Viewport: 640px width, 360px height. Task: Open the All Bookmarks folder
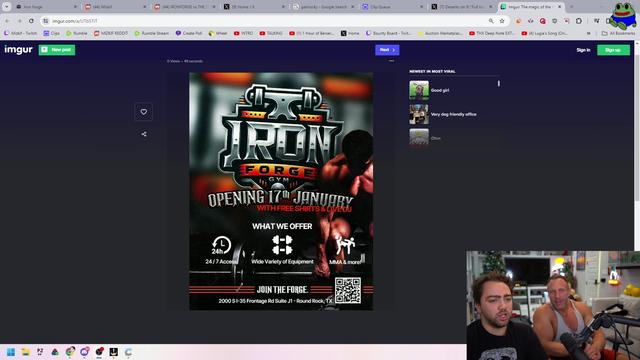[618, 33]
